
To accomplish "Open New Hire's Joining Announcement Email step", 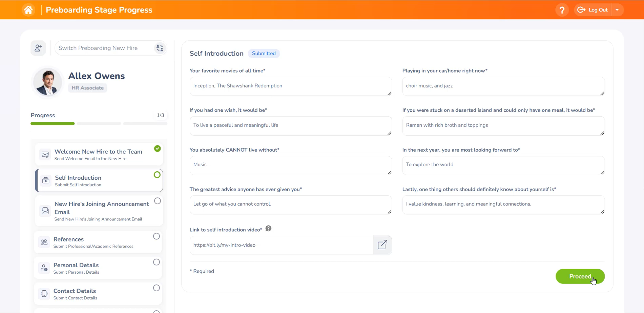I will (99, 211).
